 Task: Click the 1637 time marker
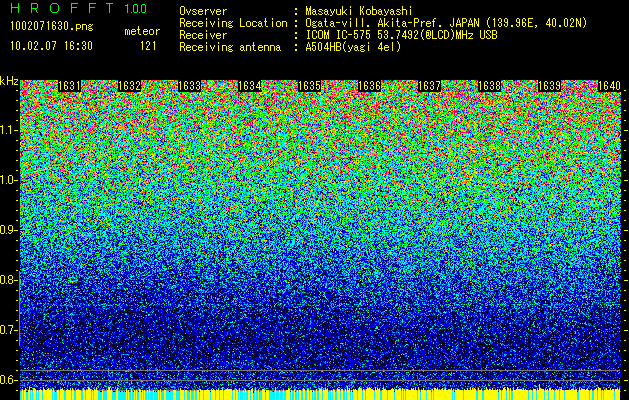point(429,86)
